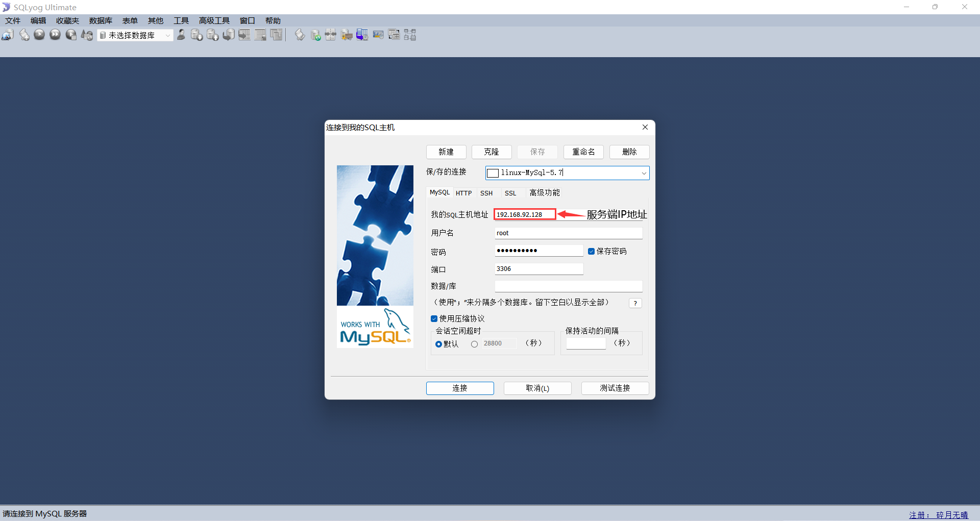Click the table with calculator toolbar icon

[260, 35]
